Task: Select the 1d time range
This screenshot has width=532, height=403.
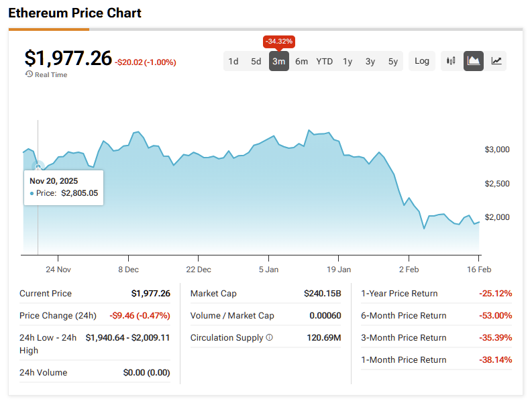Action: [233, 62]
